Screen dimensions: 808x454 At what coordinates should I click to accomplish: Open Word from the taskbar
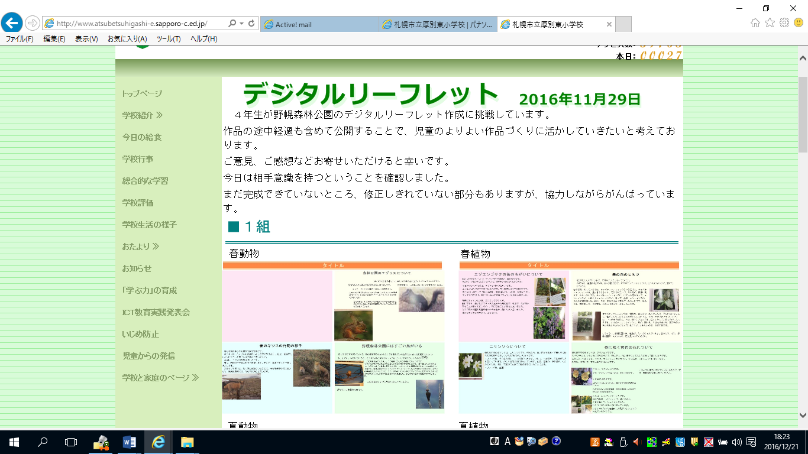pos(129,442)
